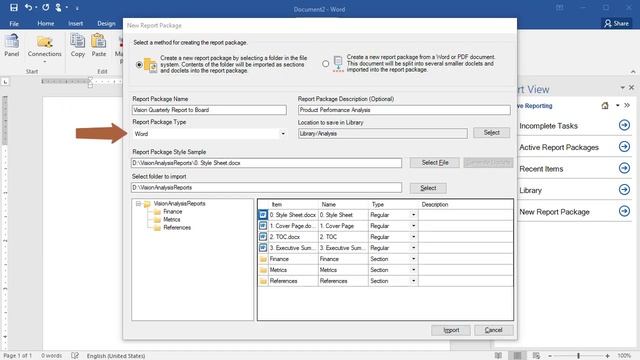Open Type dropdown for 3. Executive Sum row

point(413,248)
